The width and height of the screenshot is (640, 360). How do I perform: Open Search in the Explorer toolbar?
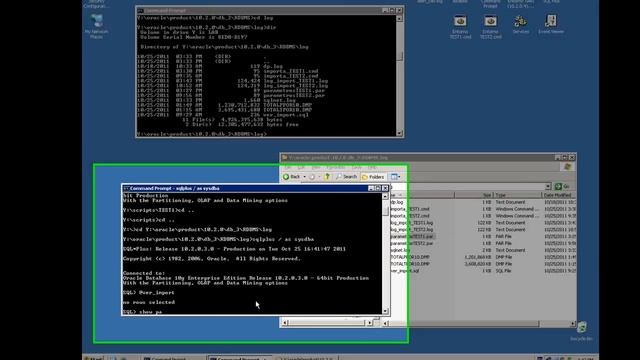point(346,177)
